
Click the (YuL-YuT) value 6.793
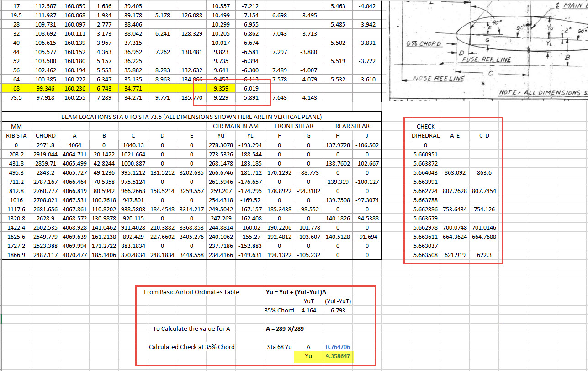coord(337,310)
